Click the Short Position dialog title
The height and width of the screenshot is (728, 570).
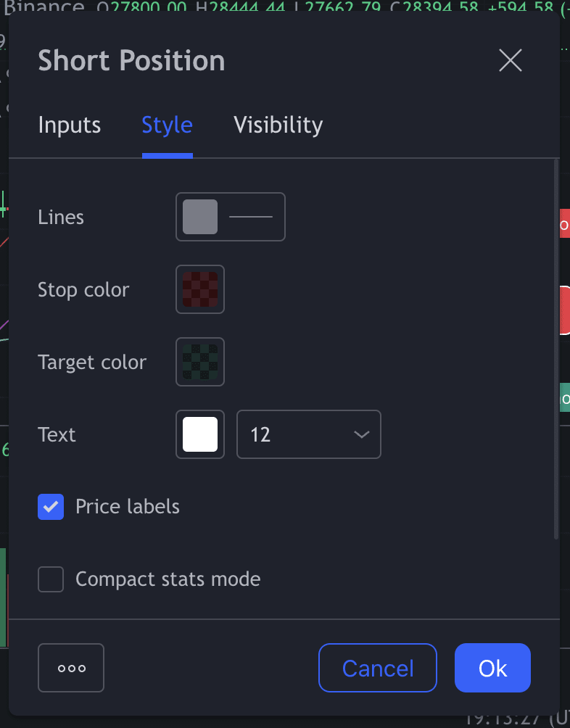click(x=131, y=61)
